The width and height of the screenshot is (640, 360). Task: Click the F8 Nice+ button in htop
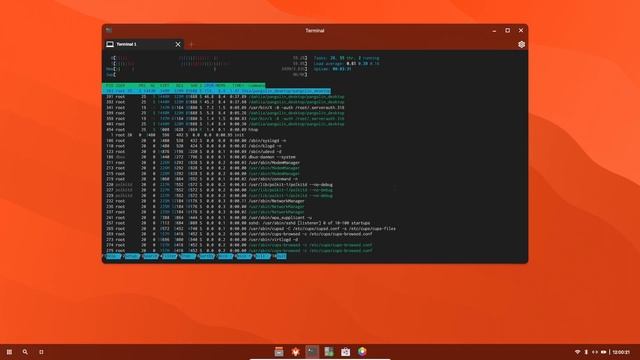point(244,256)
